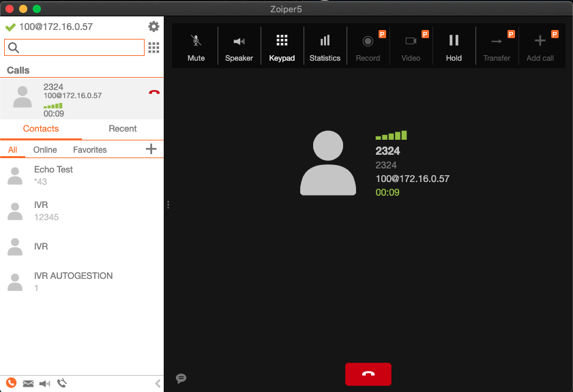The height and width of the screenshot is (392, 573).
Task: Open audio speaker icon at bottom
Action: (44, 383)
